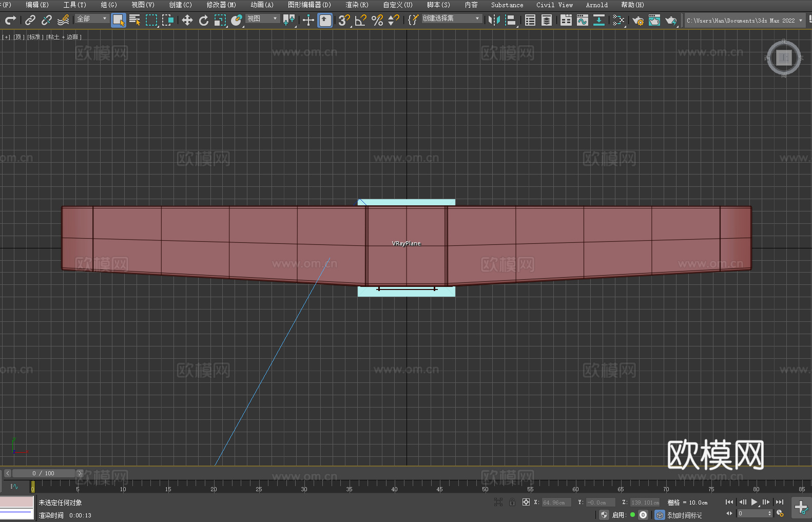812x522 pixels.
Task: Click Select and Manipulate icon
Action: [x=308, y=20]
